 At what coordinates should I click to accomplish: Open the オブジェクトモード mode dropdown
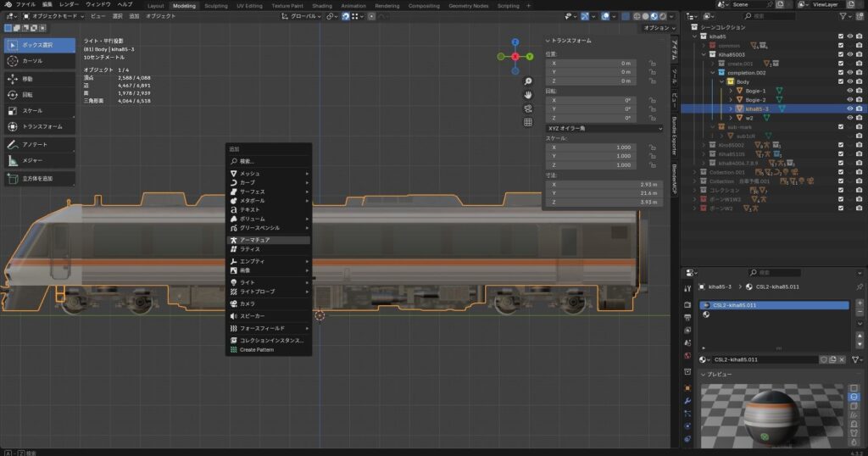[53, 16]
